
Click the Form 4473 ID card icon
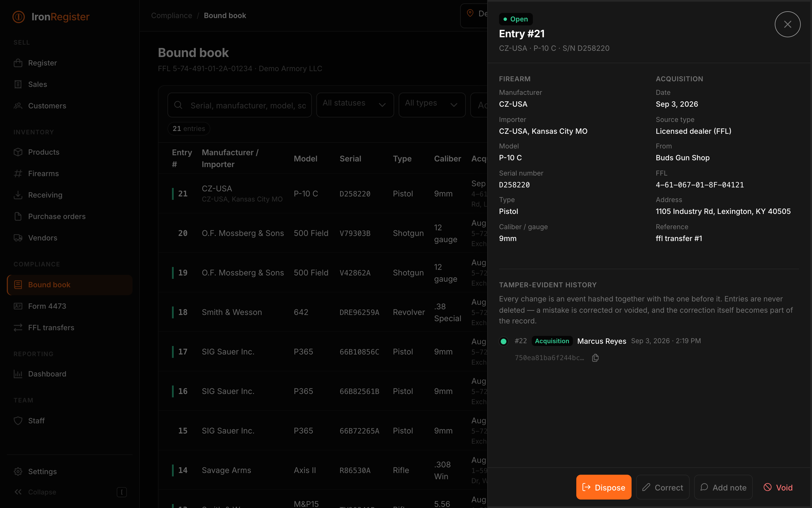[x=18, y=306]
